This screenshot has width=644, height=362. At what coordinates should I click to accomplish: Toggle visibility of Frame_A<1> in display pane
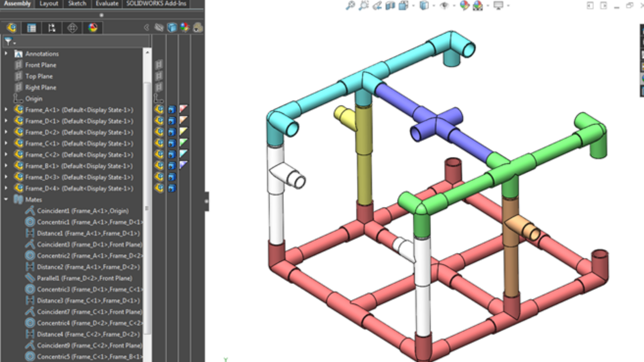pos(159,109)
